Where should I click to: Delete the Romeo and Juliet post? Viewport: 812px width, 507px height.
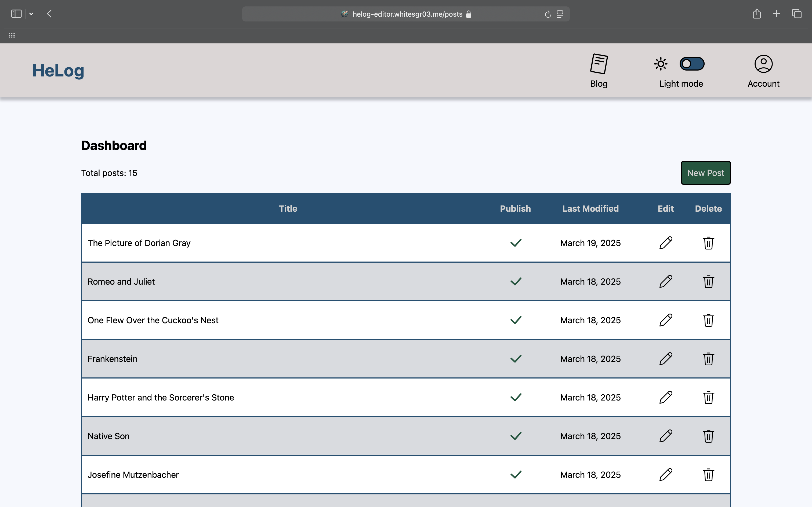point(708,282)
